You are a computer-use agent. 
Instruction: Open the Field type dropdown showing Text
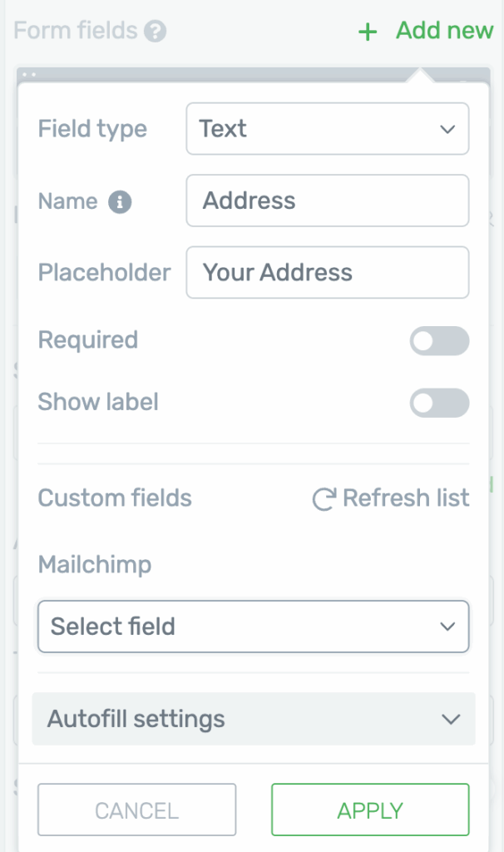327,129
